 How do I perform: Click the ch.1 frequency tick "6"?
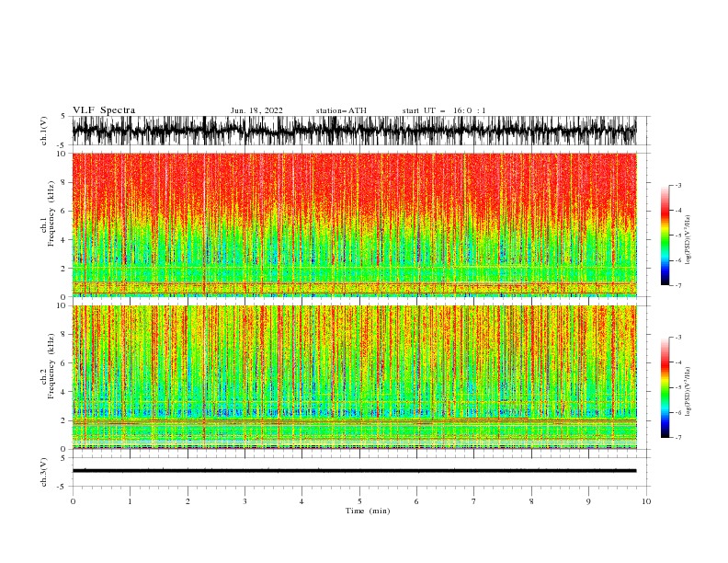coord(64,212)
